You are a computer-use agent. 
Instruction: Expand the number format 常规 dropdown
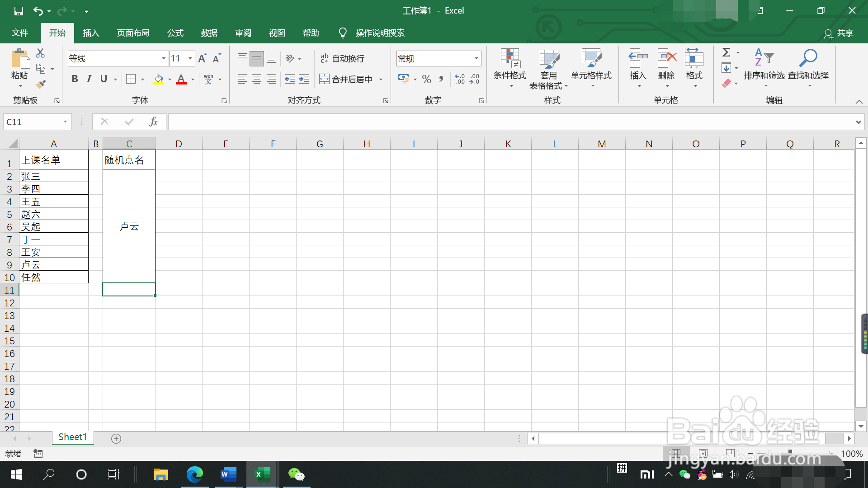pyautogui.click(x=476, y=58)
